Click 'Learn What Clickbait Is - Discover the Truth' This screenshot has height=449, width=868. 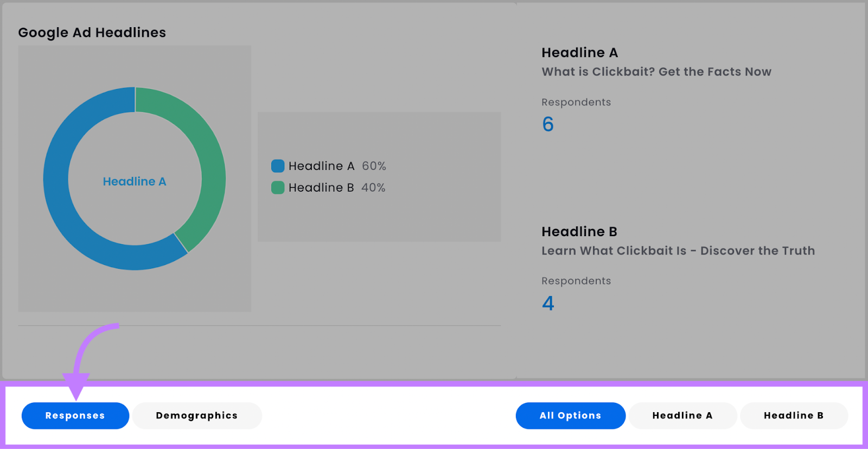pyautogui.click(x=678, y=251)
